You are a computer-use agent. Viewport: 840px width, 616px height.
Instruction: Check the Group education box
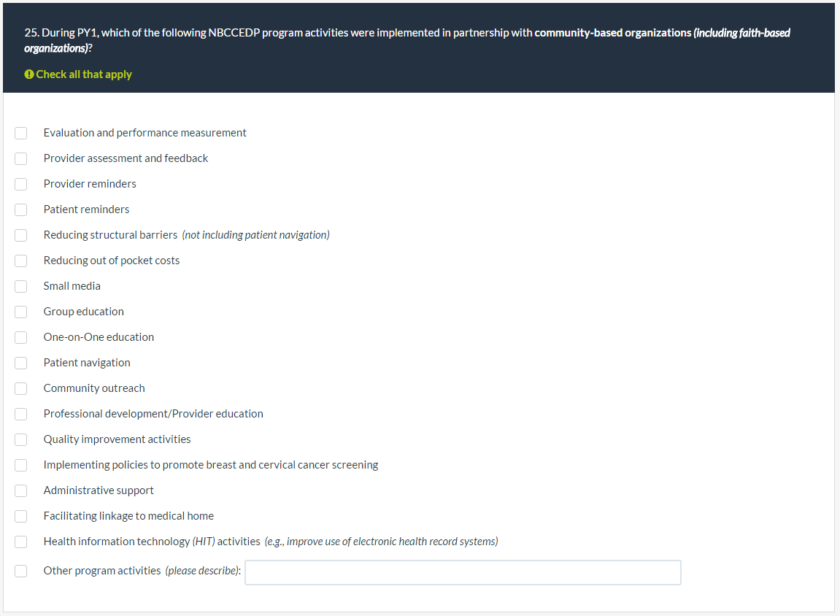click(21, 312)
